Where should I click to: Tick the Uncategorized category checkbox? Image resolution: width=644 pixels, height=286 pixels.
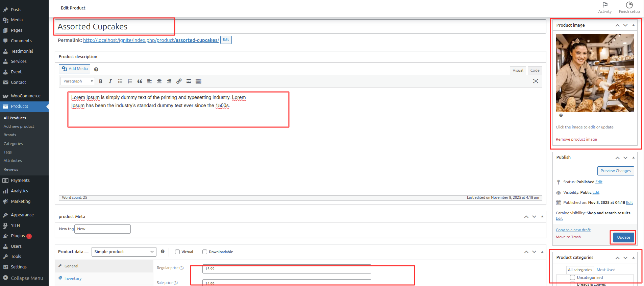[x=572, y=278]
